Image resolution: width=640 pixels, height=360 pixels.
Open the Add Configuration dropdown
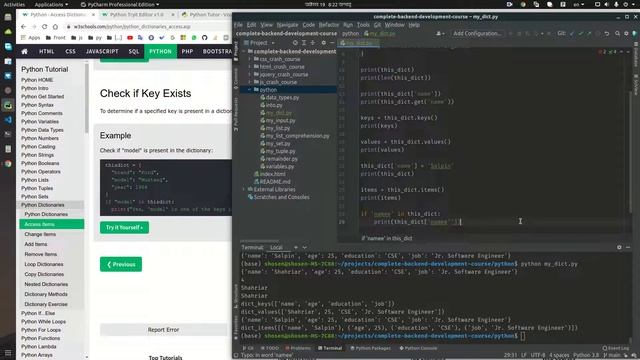[x=477, y=33]
